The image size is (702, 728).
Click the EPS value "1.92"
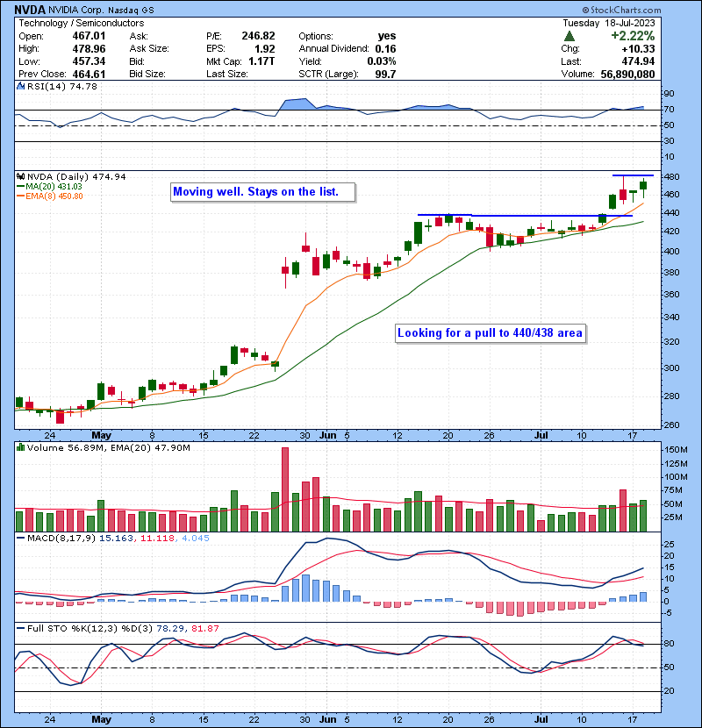coord(265,49)
